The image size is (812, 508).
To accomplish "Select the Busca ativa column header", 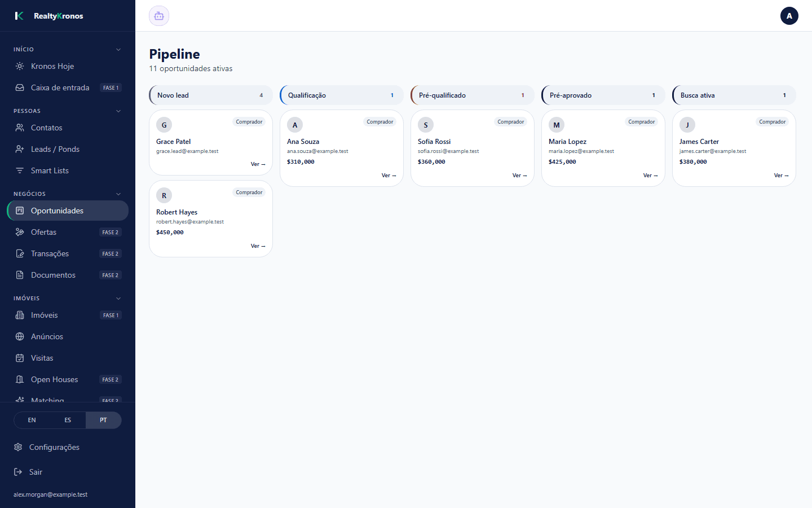I will (x=734, y=95).
